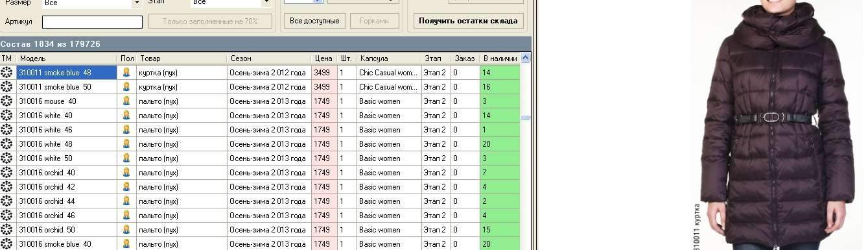Click the gender icon in 310016 orchid 40 row
Viewport: 868px width, 250px height.
point(126,173)
